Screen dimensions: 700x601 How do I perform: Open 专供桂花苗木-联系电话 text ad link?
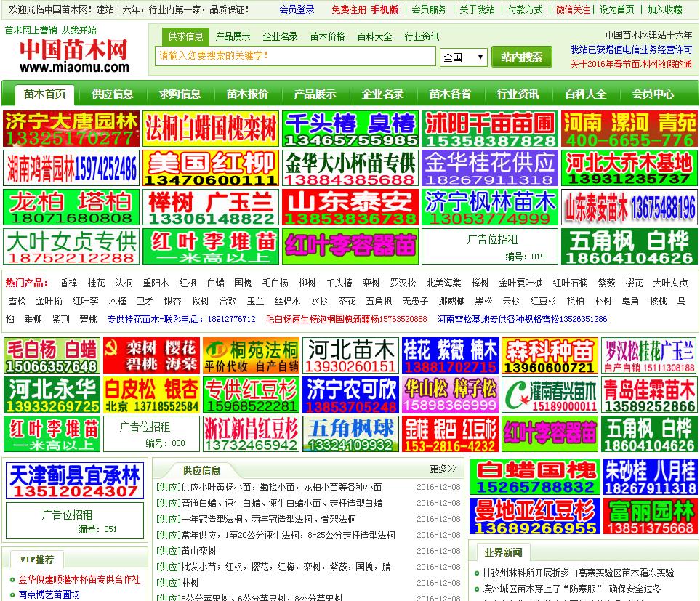pyautogui.click(x=181, y=319)
